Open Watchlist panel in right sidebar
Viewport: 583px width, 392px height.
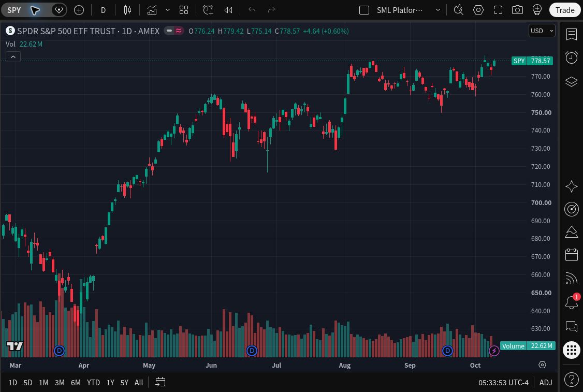[x=572, y=34]
